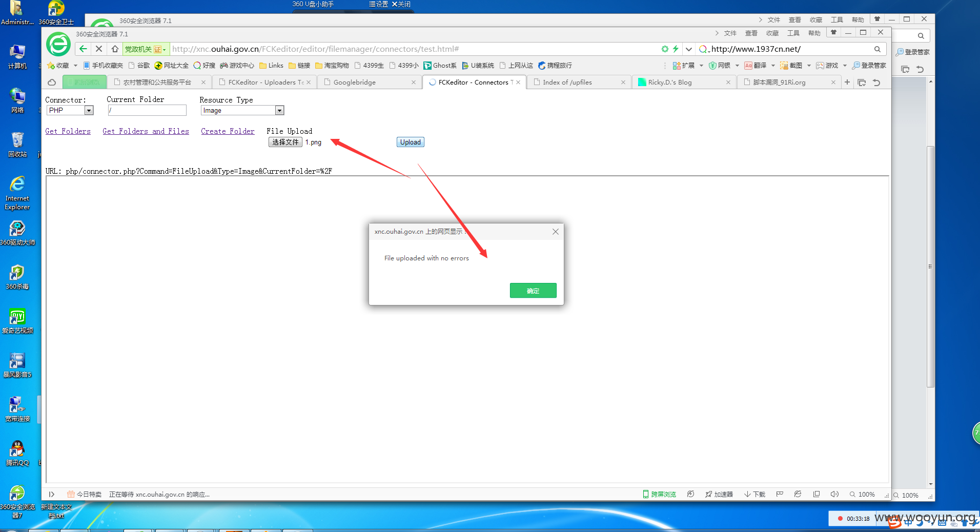Screen dimensions: 980x532
Task: Open the Links bookmark folder
Action: [x=271, y=66]
